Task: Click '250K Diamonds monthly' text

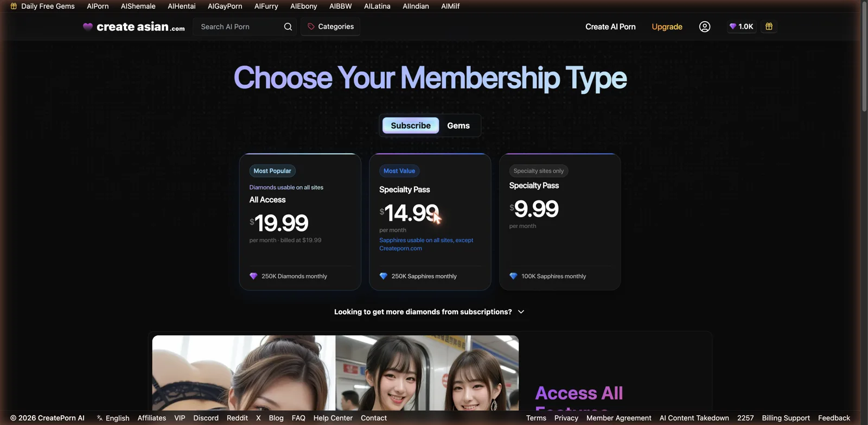Action: (294, 276)
